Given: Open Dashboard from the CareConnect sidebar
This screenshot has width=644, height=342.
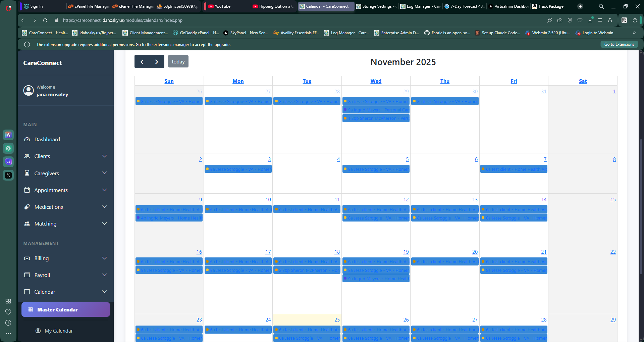Looking at the screenshot, I should 28,139.
